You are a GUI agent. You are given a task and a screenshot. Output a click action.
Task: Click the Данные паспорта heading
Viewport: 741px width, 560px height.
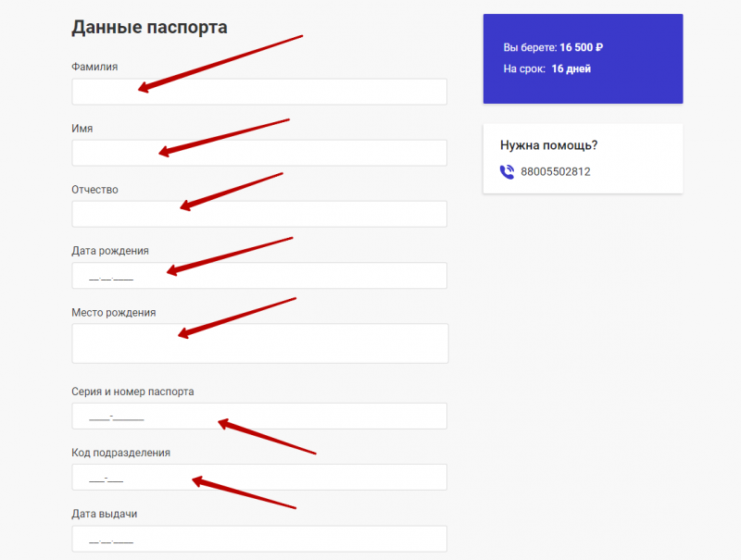tap(149, 27)
